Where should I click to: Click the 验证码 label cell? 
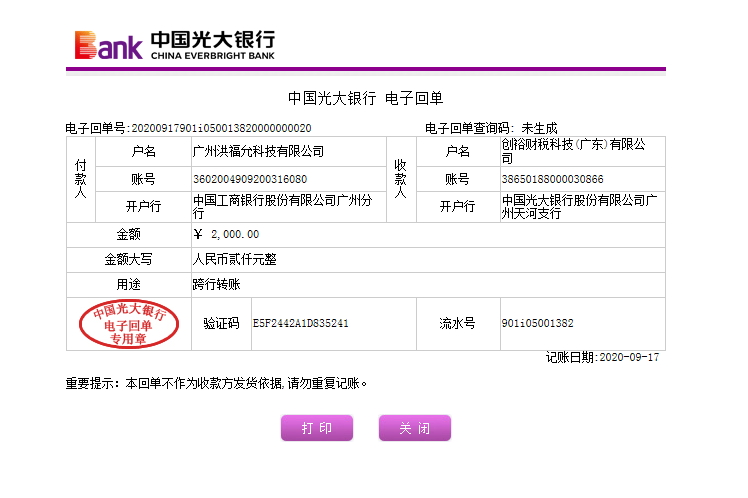(x=221, y=324)
